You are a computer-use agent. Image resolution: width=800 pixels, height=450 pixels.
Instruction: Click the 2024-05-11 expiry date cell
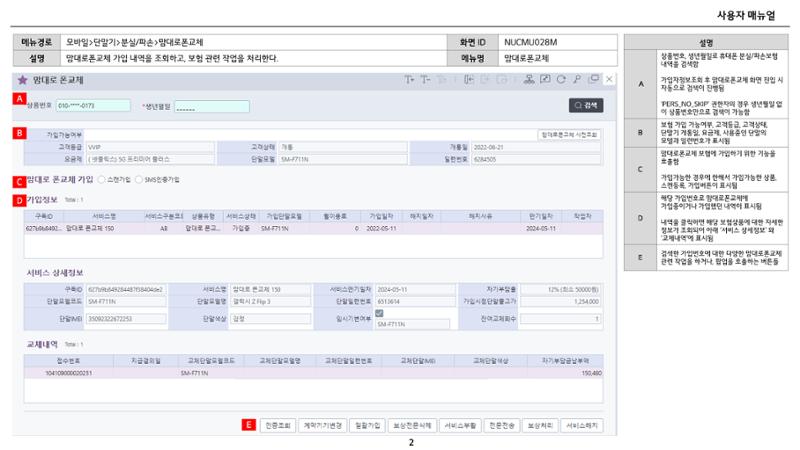541,229
